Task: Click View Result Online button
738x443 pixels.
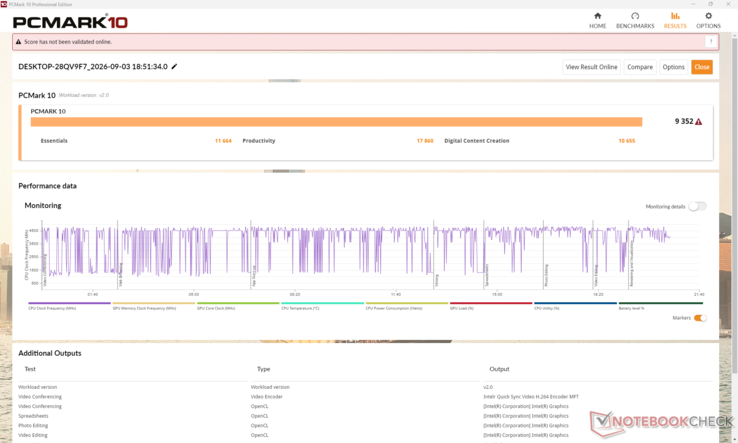Action: (x=591, y=67)
